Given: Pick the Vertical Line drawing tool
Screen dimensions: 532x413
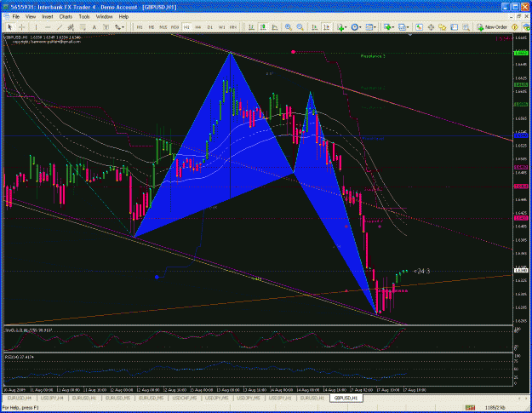Looking at the screenshot, I should pyautogui.click(x=37, y=27).
